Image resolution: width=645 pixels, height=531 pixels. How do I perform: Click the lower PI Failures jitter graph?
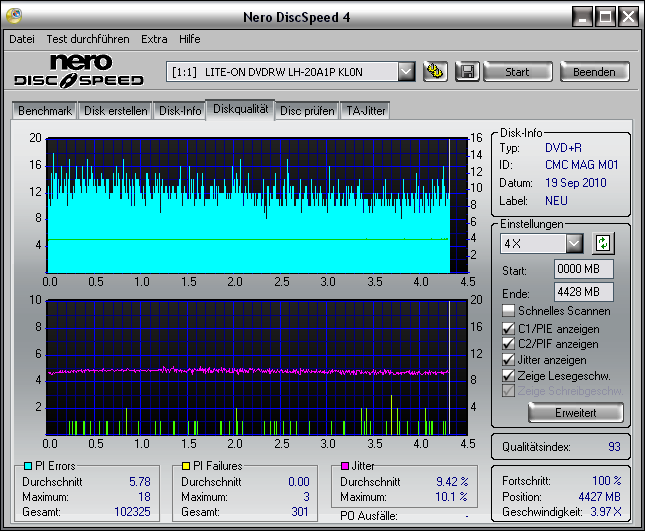[x=257, y=367]
